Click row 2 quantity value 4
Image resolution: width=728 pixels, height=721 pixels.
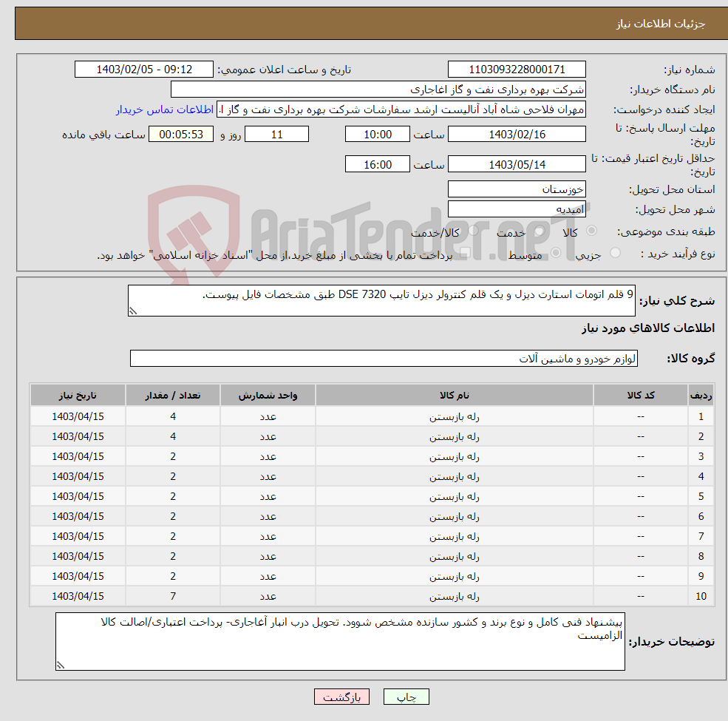(x=173, y=437)
